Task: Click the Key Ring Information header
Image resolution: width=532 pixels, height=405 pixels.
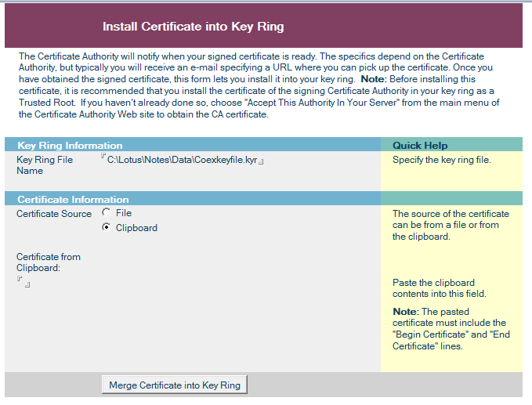Action: coord(70,146)
